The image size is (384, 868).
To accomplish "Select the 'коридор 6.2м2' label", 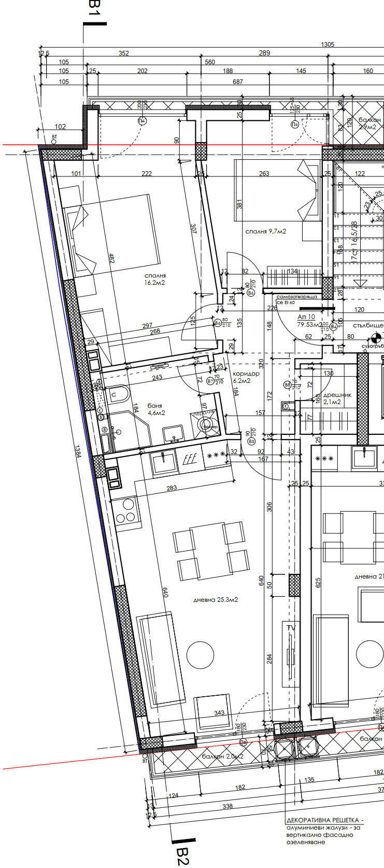I will coord(246,377).
